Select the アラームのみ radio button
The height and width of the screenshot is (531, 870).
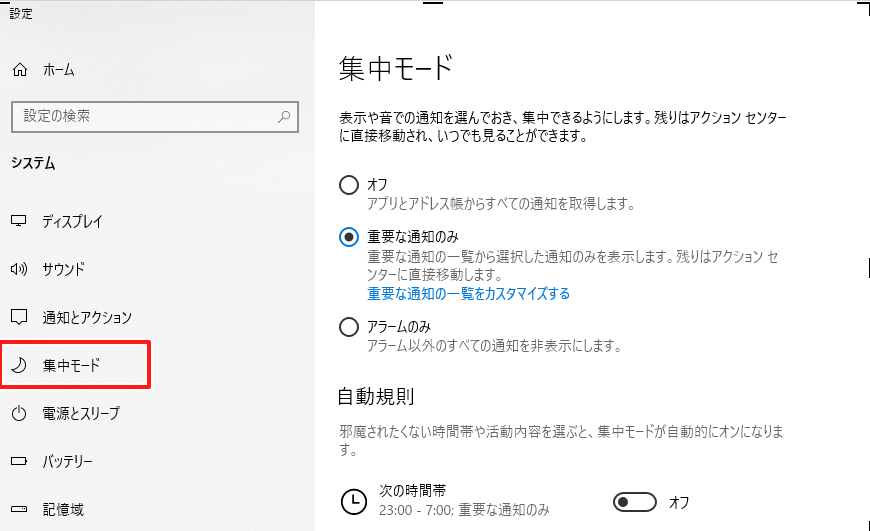(348, 327)
